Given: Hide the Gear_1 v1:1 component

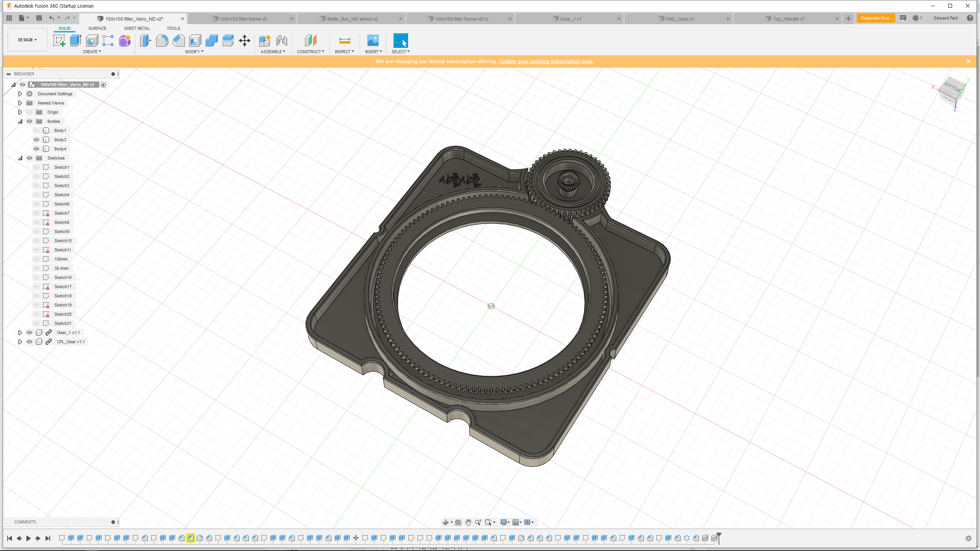Looking at the screenshot, I should 29,333.
